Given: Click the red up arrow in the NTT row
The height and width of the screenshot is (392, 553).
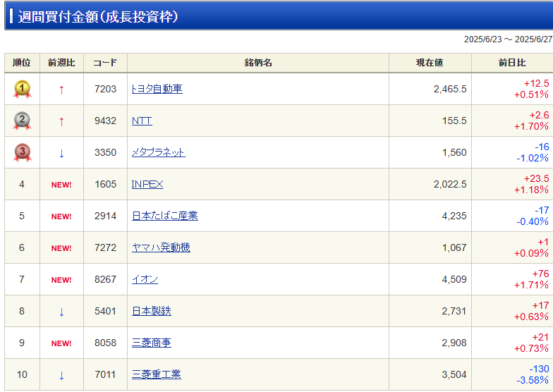Looking at the screenshot, I should (x=61, y=122).
